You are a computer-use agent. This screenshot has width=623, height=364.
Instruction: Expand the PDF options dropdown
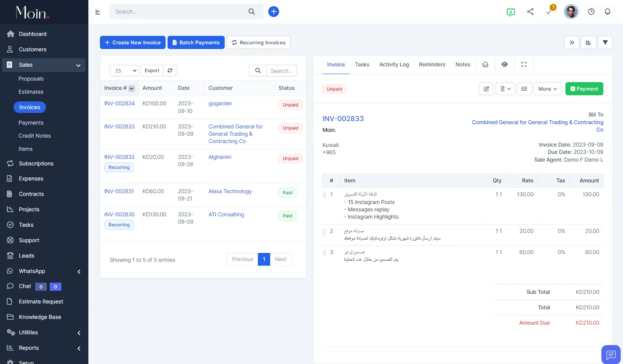pyautogui.click(x=505, y=89)
